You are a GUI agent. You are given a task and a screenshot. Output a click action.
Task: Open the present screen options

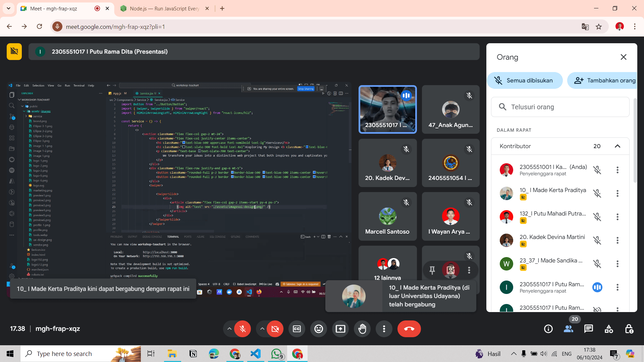[x=340, y=329]
